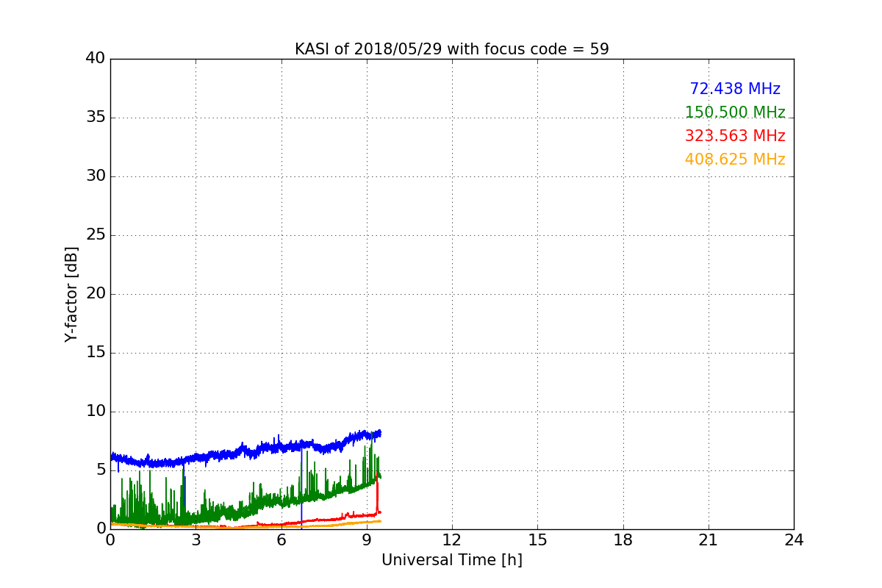The height and width of the screenshot is (588, 882).
Task: Click the red curve's spike near 9 hours
Action: point(377,492)
